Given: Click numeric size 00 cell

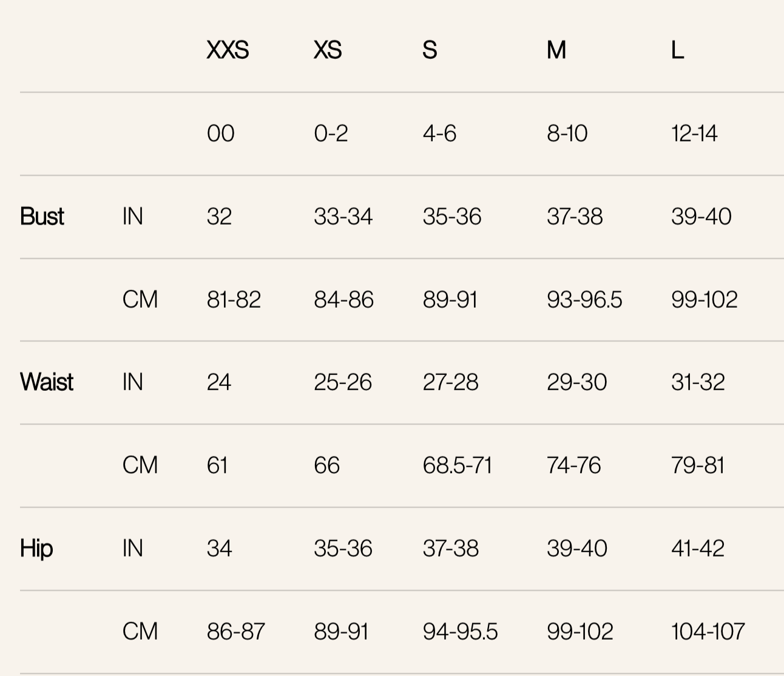Looking at the screenshot, I should pyautogui.click(x=220, y=134).
